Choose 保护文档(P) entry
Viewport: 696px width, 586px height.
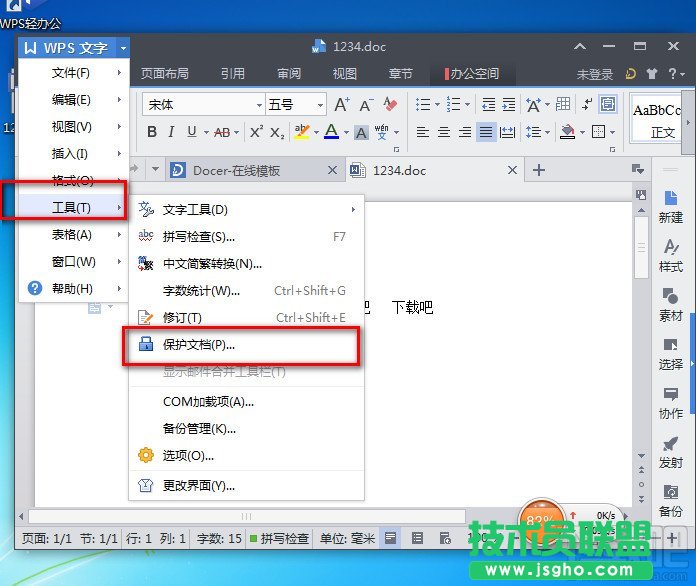[247, 344]
